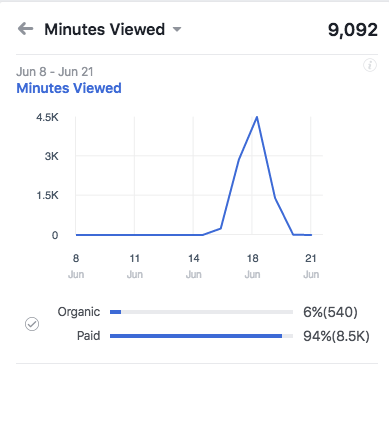This screenshot has width=389, height=447.
Task: Open the Minutes Viewed header title
Action: coord(105,29)
